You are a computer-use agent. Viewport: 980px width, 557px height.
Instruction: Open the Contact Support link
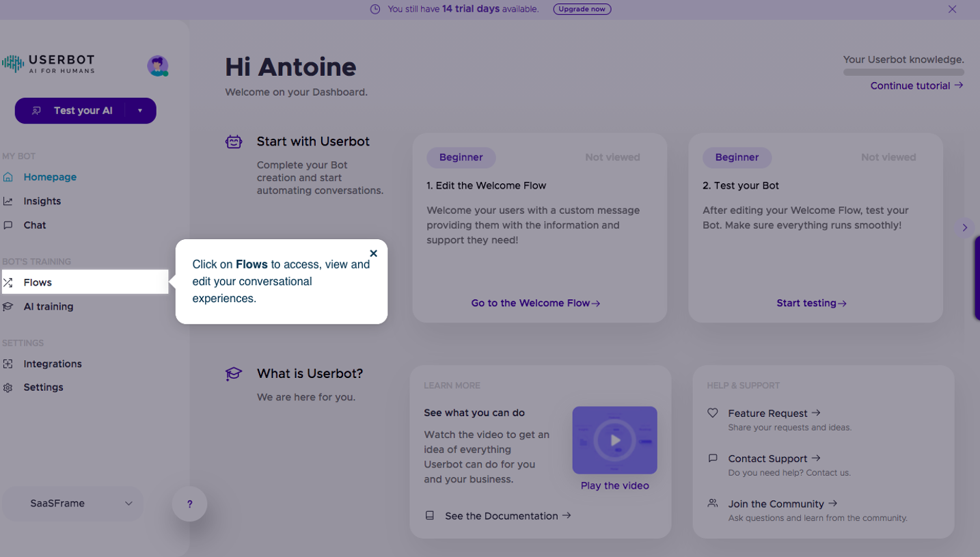tap(774, 459)
